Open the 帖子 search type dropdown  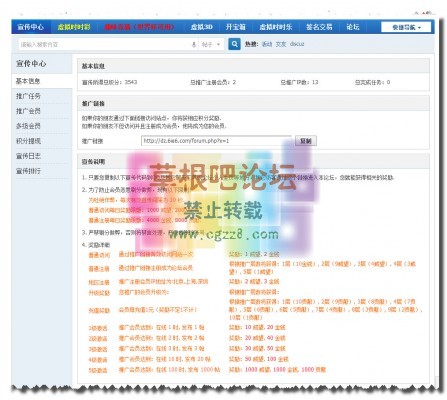tap(211, 44)
